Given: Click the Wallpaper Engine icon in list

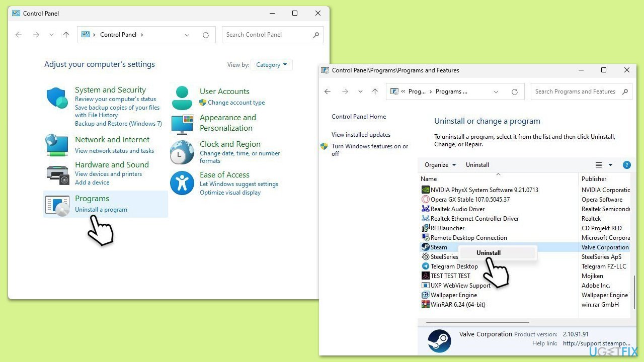Looking at the screenshot, I should (426, 295).
